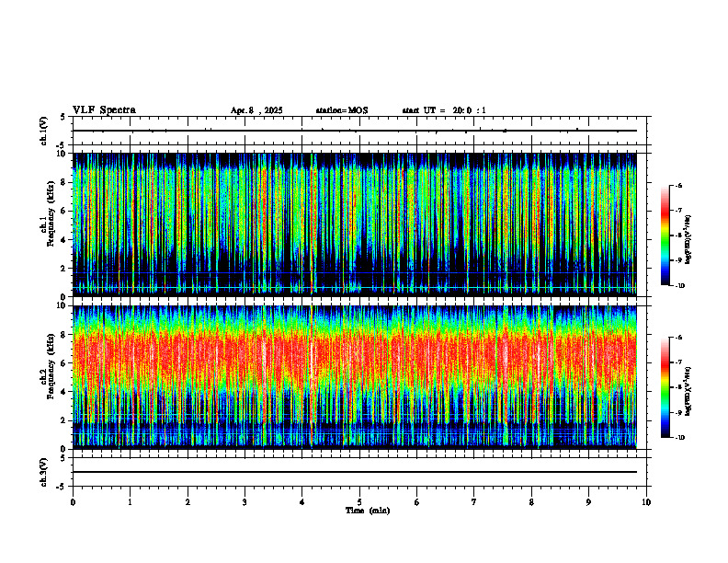Click the ch.1 spectrogram panel
This screenshot has height=563, width=728.
point(355,224)
